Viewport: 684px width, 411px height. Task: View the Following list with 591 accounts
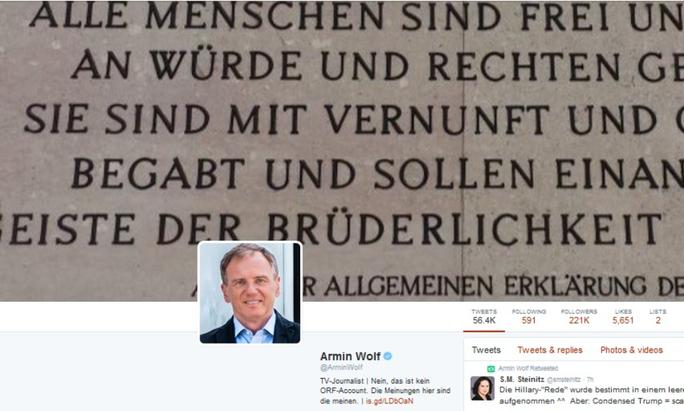(x=529, y=317)
